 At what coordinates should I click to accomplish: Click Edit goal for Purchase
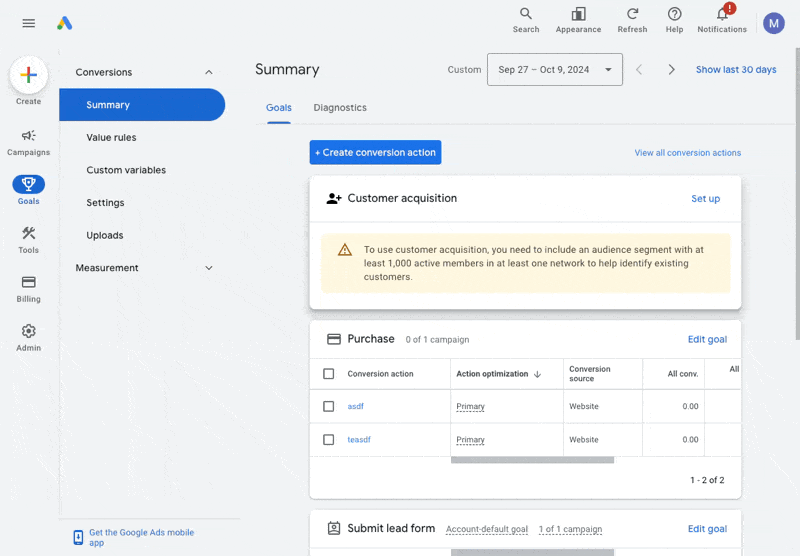click(707, 339)
